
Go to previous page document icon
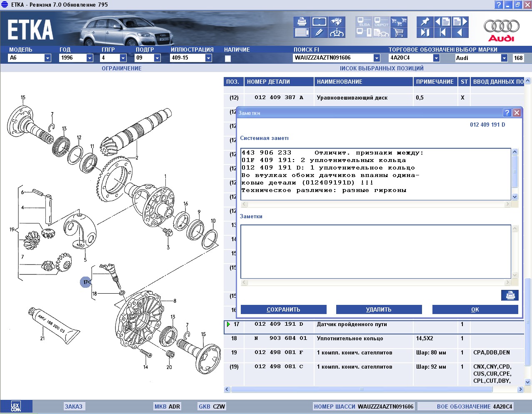(x=442, y=22)
